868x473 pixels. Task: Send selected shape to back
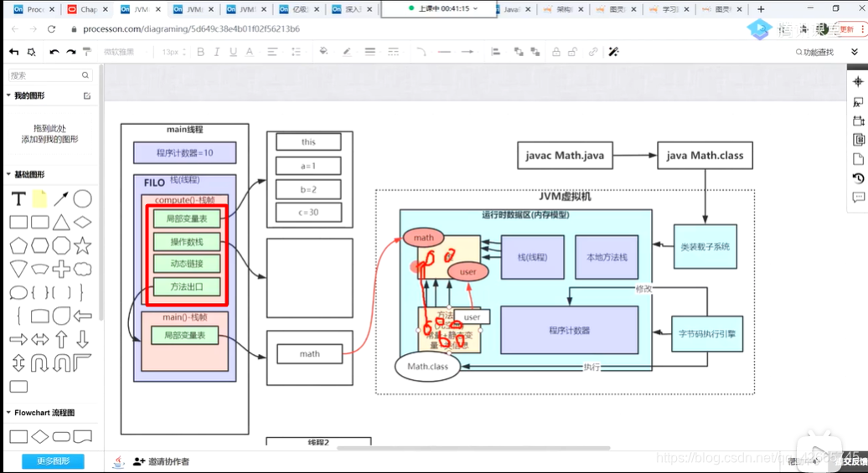tap(535, 51)
